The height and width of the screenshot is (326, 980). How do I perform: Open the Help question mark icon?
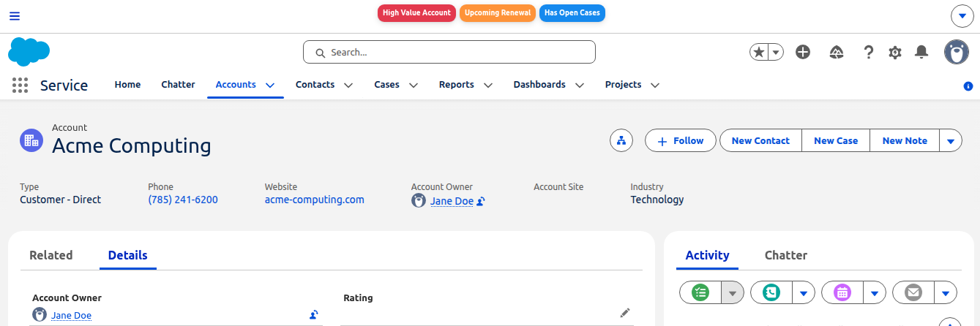click(x=869, y=52)
